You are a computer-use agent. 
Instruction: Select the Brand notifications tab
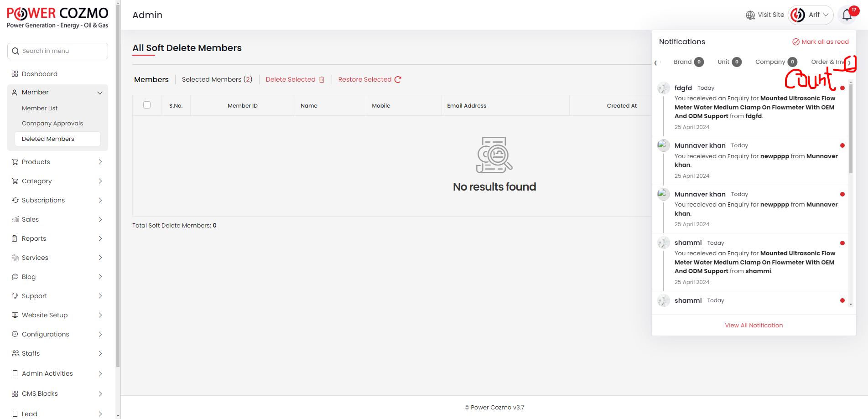[x=688, y=62]
